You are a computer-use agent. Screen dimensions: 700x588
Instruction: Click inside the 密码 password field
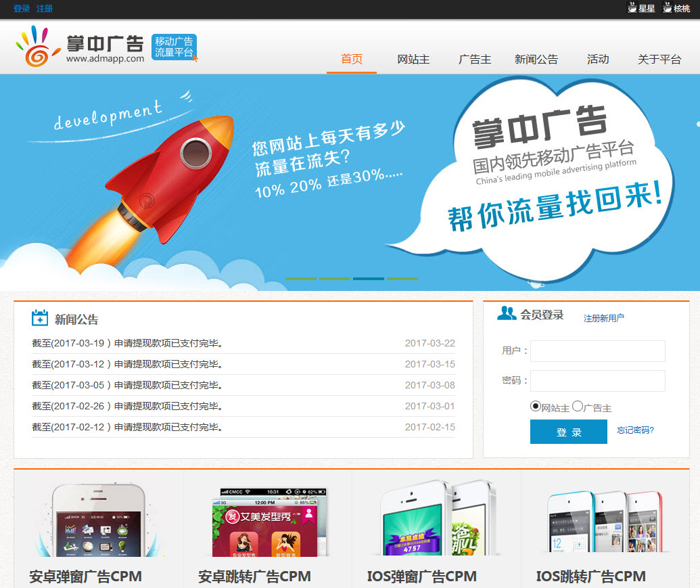click(597, 381)
